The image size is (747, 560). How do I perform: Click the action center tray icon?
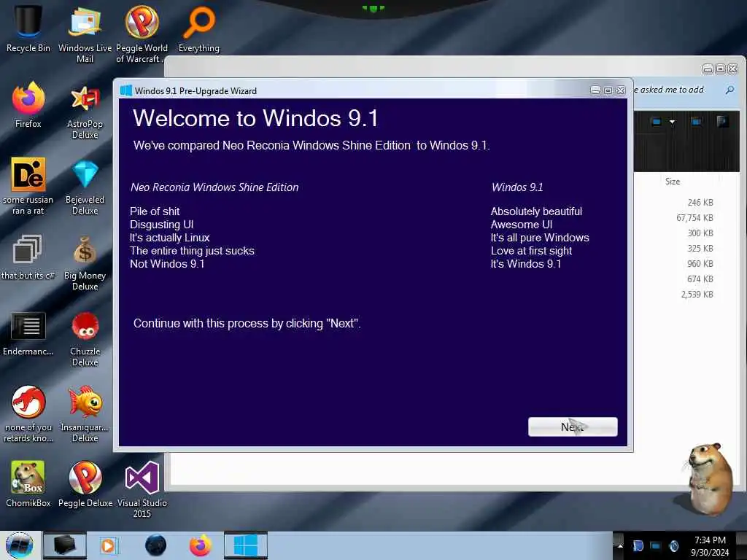pyautogui.click(x=638, y=545)
